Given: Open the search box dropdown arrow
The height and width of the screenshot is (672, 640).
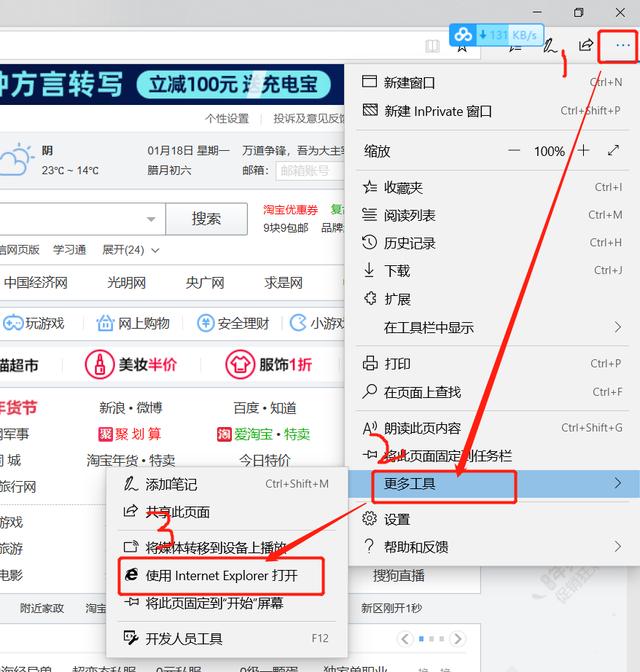Looking at the screenshot, I should pos(151,219).
